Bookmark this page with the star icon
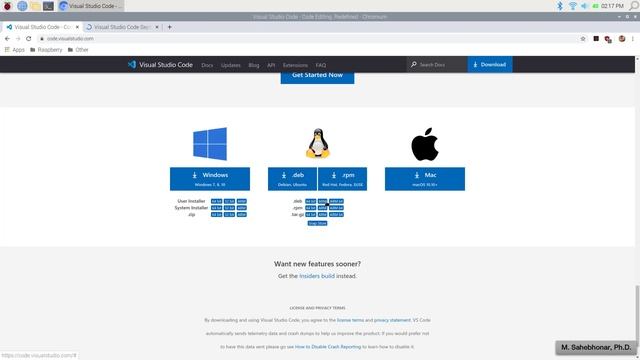This screenshot has height=360, width=640. [583, 38]
